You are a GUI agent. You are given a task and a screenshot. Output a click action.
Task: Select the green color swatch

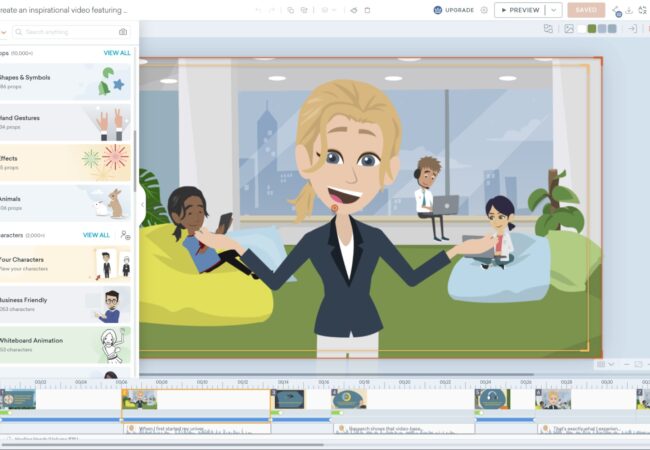[x=592, y=29]
